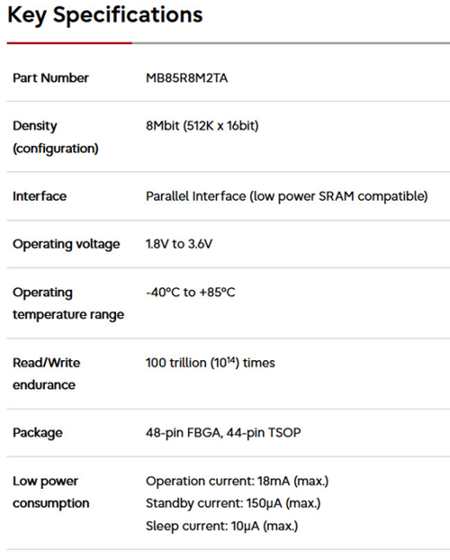Click the Key Specifications heading
This screenshot has height=560, width=450.
(x=105, y=16)
